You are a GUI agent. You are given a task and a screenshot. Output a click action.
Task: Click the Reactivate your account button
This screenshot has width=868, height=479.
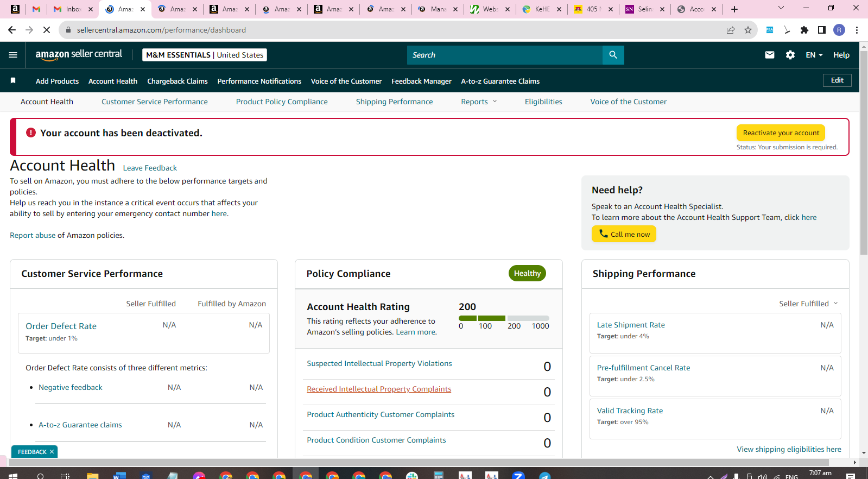pyautogui.click(x=781, y=133)
